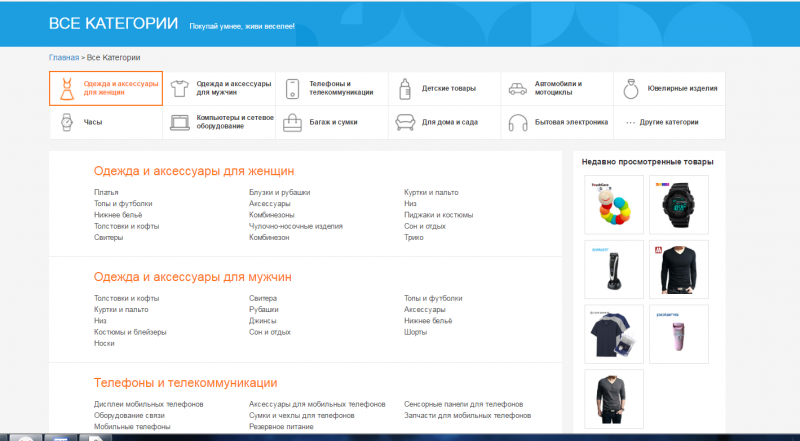
Task: Open the black digital watch thumbnail
Action: point(679,205)
